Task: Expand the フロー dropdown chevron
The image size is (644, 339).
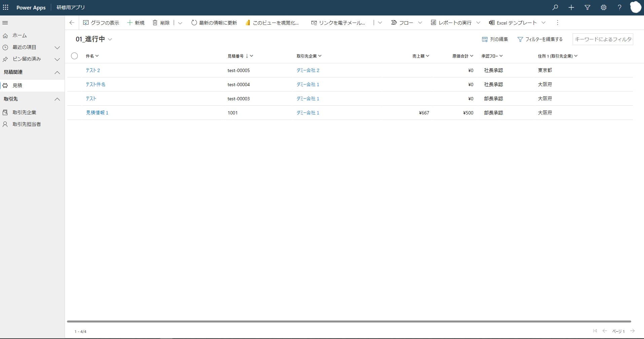Action: [420, 23]
